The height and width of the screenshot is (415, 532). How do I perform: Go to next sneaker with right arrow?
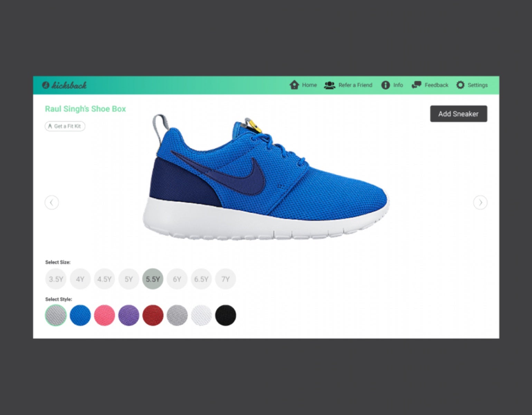coord(480,202)
